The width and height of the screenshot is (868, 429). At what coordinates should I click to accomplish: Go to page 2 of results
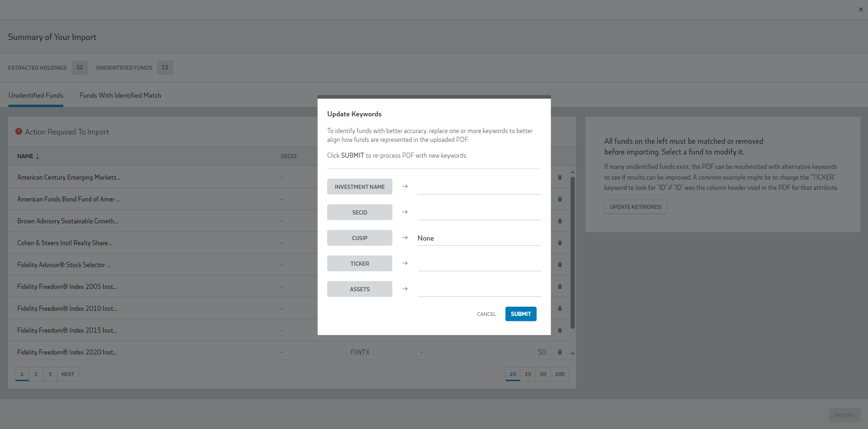(x=36, y=374)
